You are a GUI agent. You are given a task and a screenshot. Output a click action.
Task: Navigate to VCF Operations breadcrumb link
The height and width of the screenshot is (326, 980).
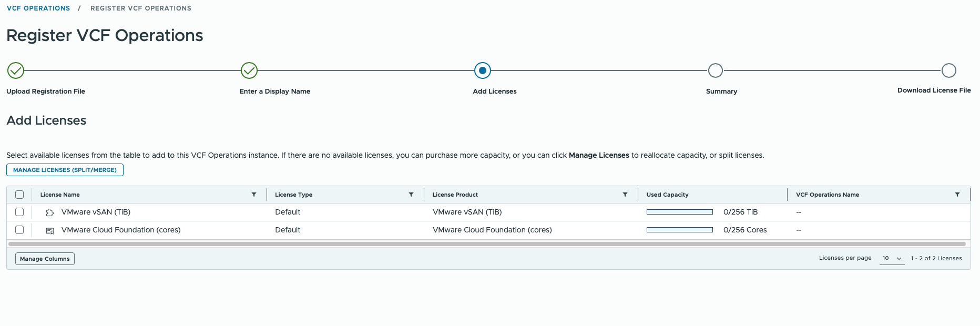click(38, 8)
